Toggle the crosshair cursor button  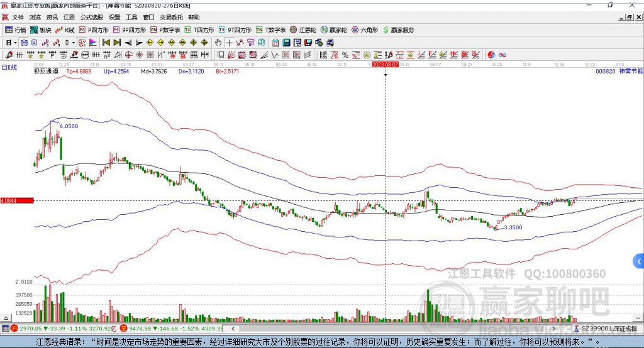(x=229, y=43)
